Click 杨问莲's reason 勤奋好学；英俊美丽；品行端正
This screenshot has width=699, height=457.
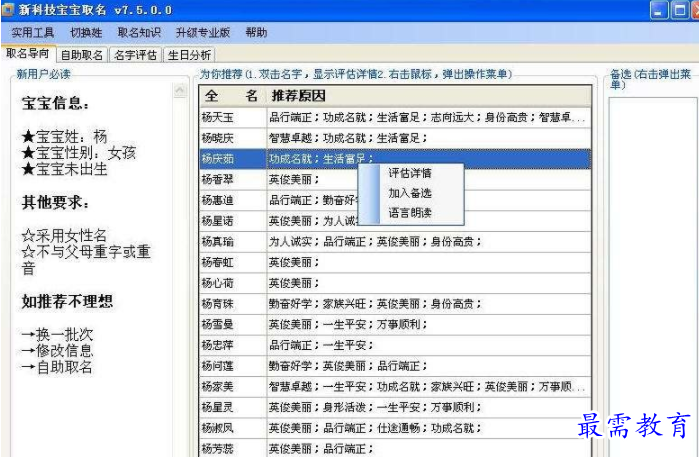[x=348, y=366]
